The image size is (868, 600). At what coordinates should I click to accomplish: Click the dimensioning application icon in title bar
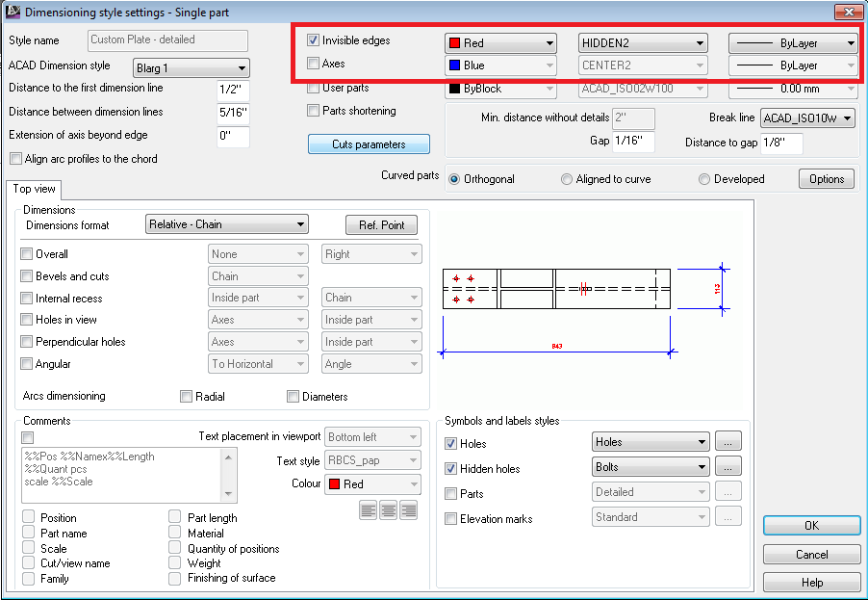[x=13, y=12]
